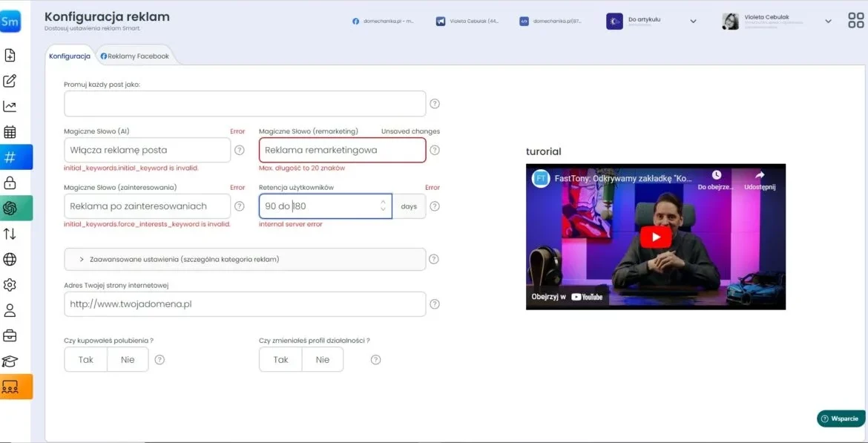This screenshot has height=443, width=868.
Task: Click the globe icon in sidebar
Action: (10, 260)
